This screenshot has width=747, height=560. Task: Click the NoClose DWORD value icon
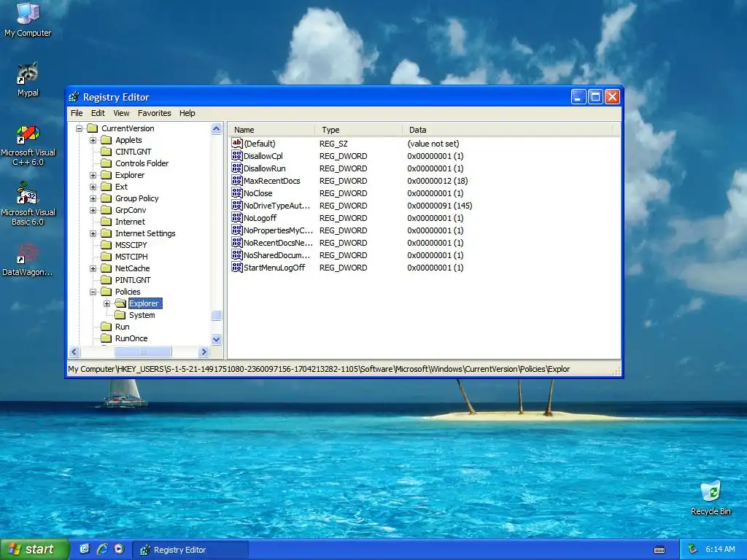click(x=237, y=192)
